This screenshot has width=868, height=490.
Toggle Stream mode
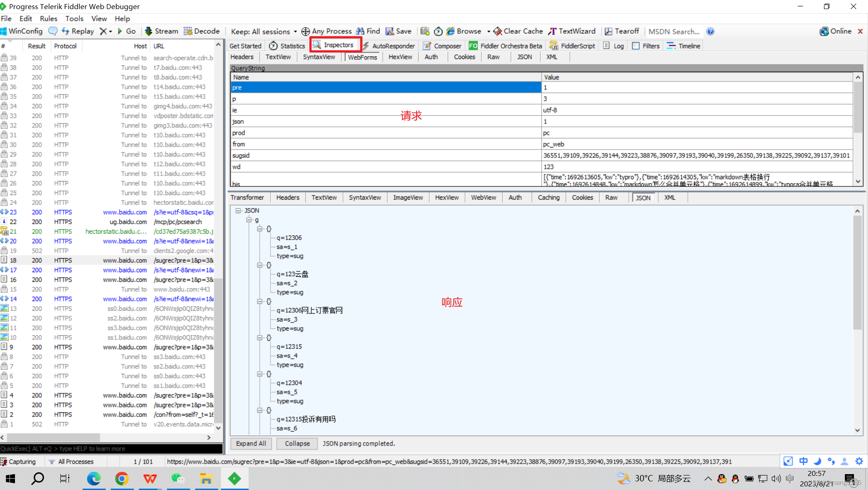coord(162,31)
